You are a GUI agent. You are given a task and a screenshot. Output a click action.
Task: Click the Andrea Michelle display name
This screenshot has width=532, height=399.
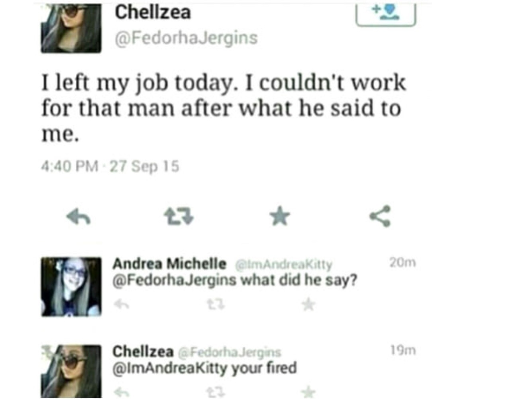click(x=169, y=264)
